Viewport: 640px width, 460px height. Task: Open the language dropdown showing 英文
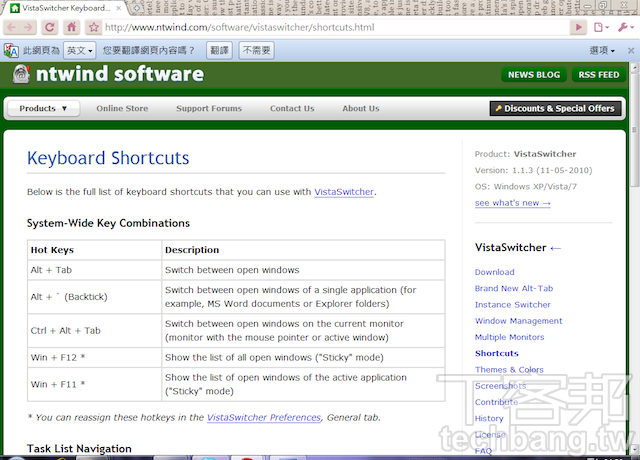[80, 50]
